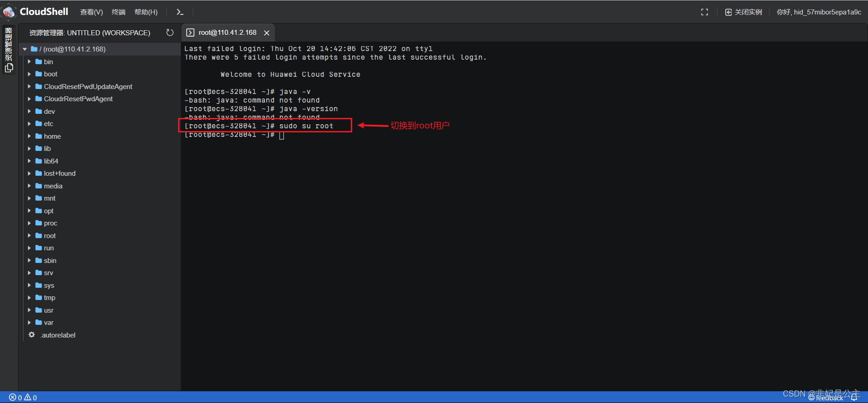Click the .autorelabel gear icon

(x=32, y=335)
